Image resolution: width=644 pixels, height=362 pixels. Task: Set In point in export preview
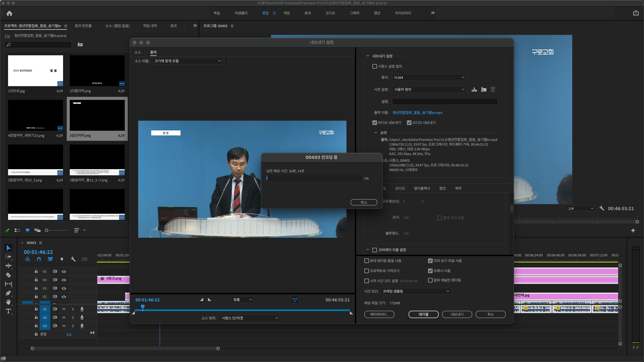click(x=201, y=299)
